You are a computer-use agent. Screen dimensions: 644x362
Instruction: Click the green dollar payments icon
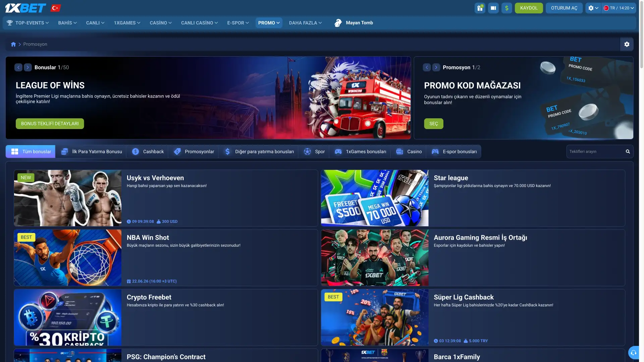click(507, 8)
